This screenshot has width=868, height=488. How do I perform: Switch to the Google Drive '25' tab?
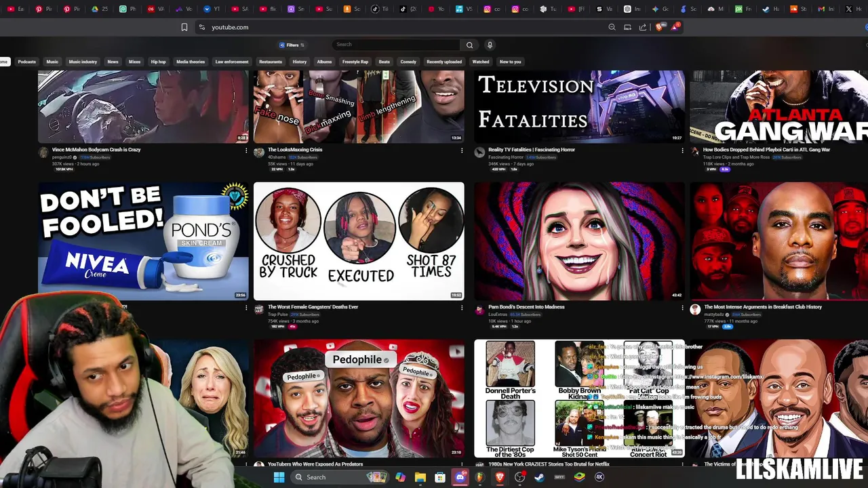pos(99,9)
